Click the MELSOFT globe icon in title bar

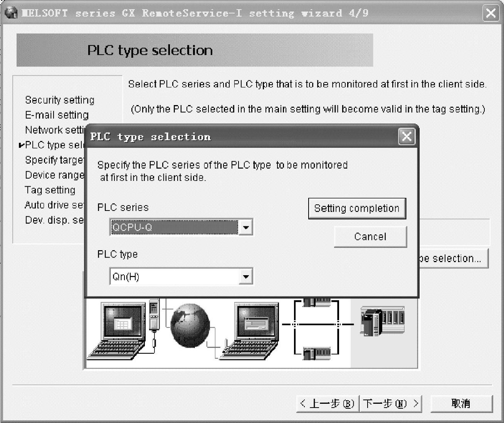pyautogui.click(x=11, y=13)
